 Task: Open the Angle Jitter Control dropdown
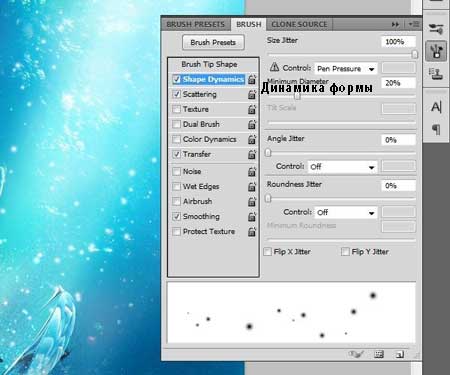[342, 167]
